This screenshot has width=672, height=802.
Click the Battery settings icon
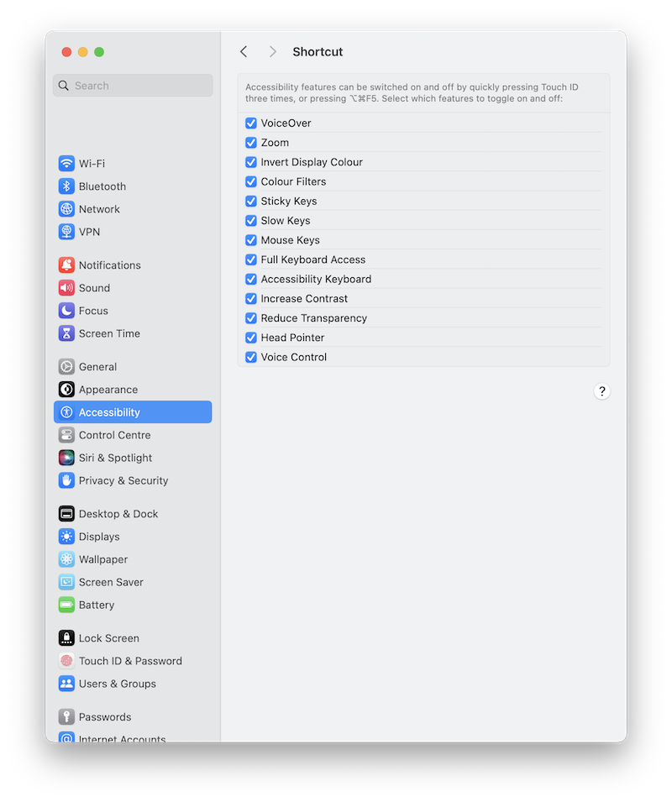(x=67, y=605)
